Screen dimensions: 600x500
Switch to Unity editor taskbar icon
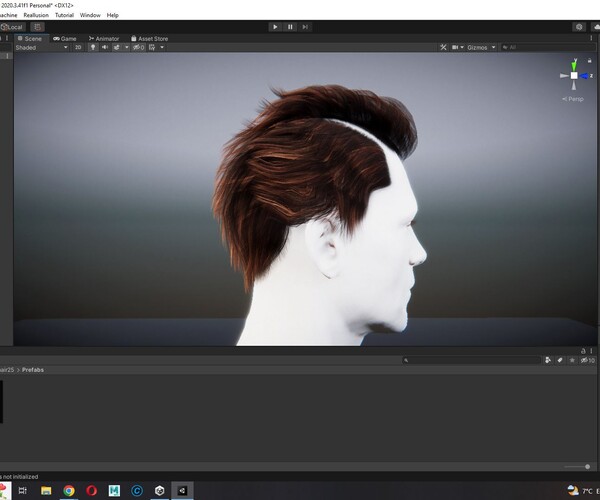point(182,490)
